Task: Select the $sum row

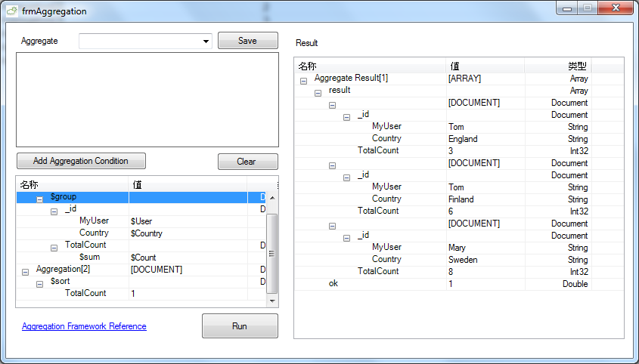Action: pyautogui.click(x=141, y=258)
